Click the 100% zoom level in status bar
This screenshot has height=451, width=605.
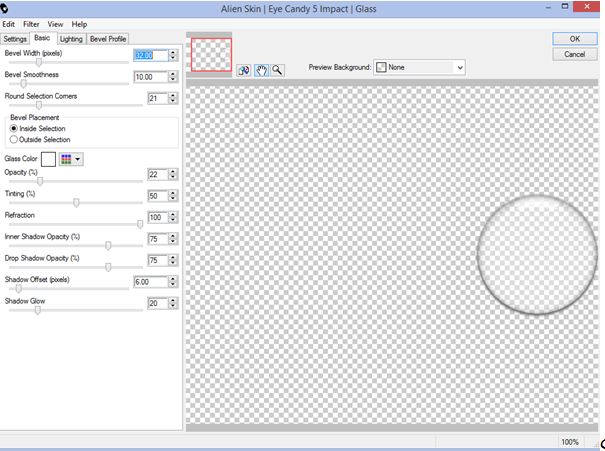[x=570, y=442]
